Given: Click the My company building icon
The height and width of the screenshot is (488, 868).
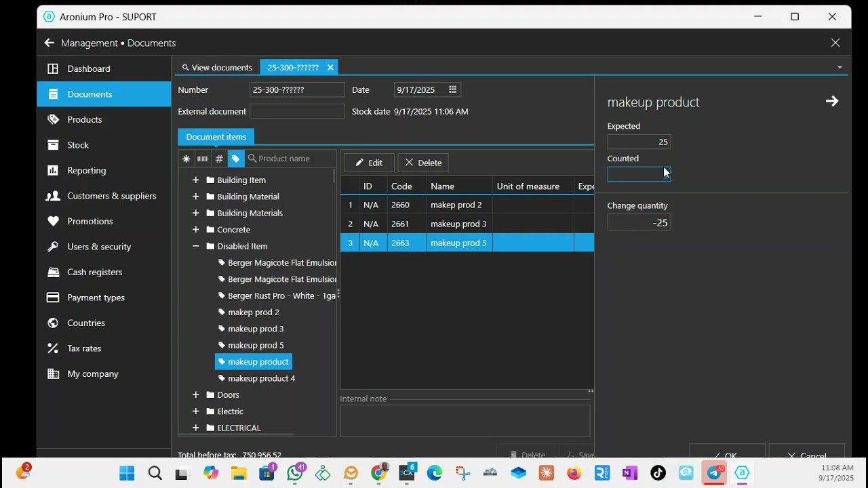Looking at the screenshot, I should pyautogui.click(x=53, y=373).
